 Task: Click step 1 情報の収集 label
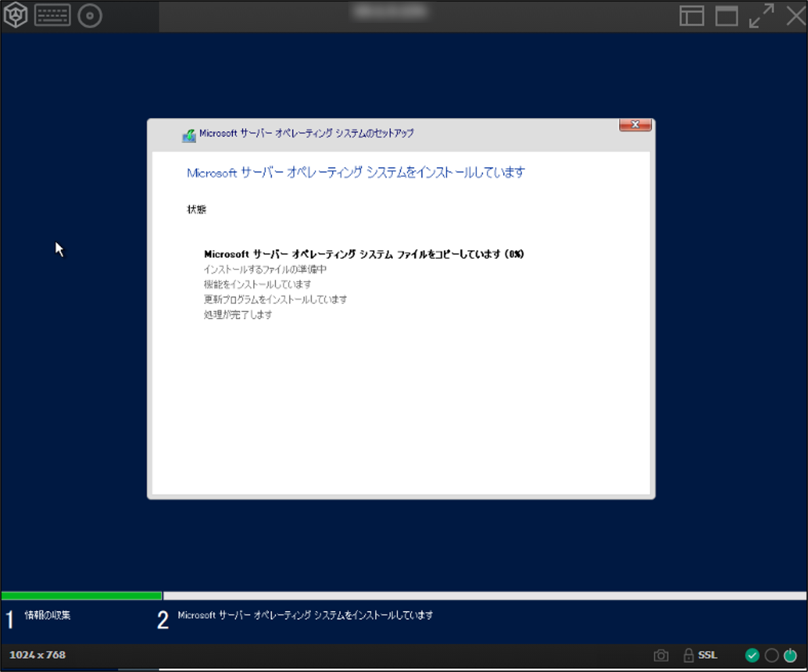(47, 616)
